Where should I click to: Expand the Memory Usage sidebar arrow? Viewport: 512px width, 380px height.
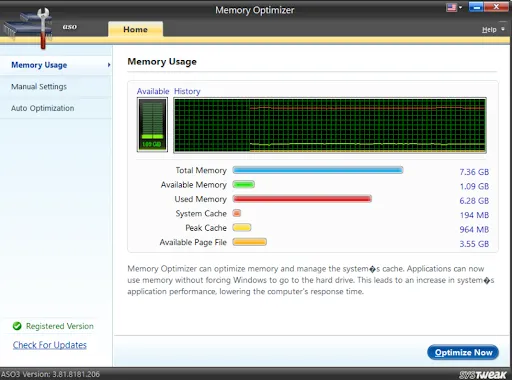pos(109,65)
